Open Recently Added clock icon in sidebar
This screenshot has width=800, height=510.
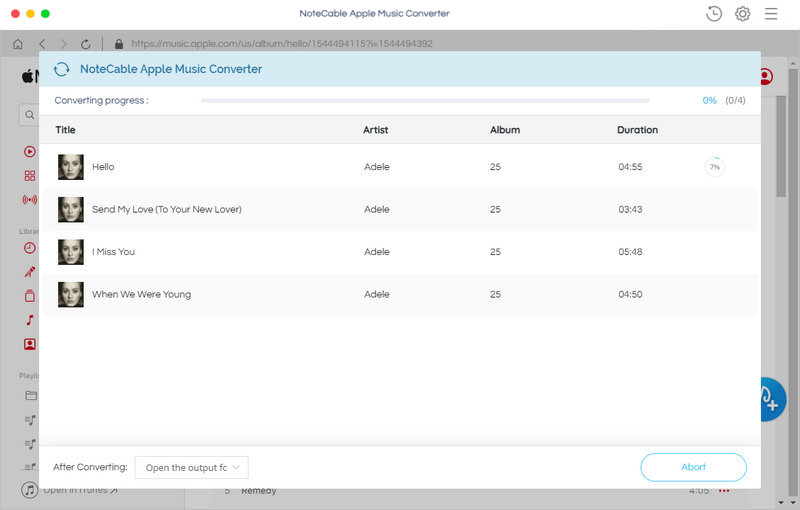[x=30, y=248]
